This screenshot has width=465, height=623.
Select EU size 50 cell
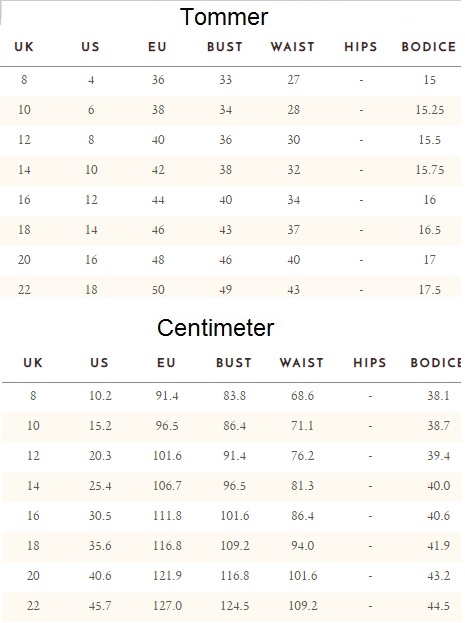[158, 290]
